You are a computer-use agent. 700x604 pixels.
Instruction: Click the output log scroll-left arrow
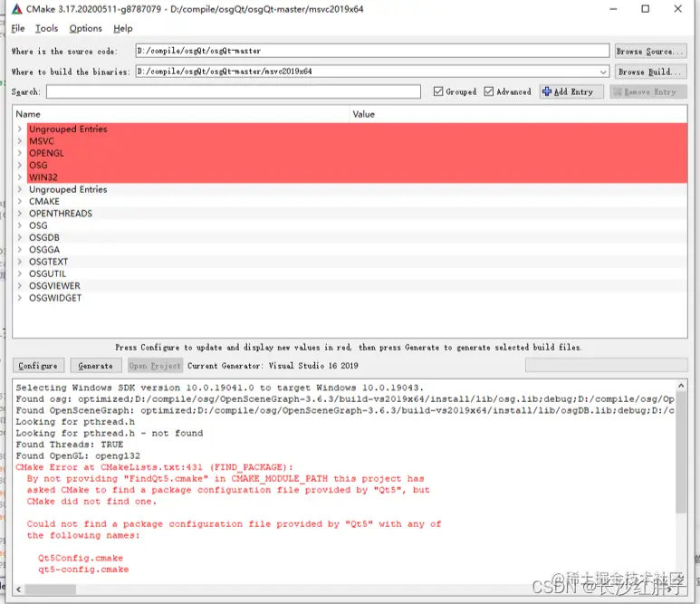coord(18,590)
